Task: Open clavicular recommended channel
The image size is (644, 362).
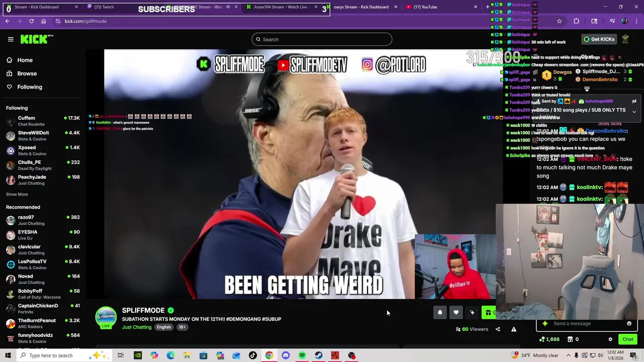Action: point(43,249)
